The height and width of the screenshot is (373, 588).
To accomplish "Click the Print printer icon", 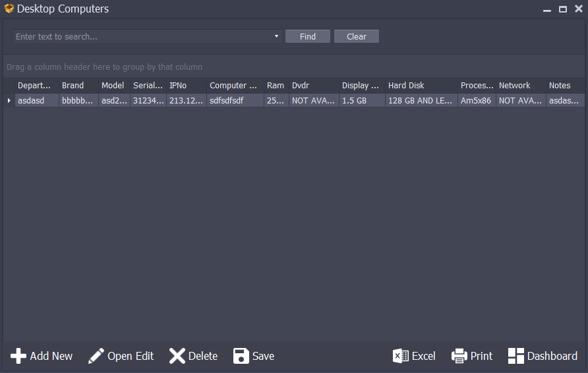I will coord(459,356).
